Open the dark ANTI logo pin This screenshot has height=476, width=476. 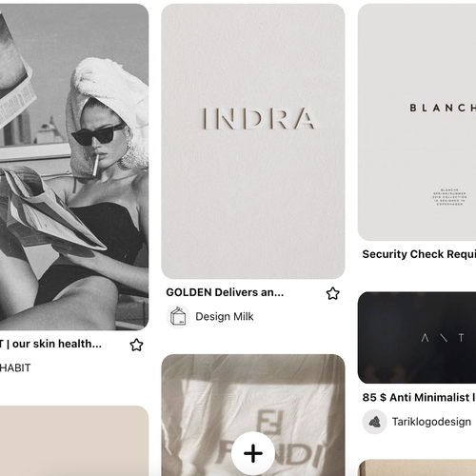417,338
